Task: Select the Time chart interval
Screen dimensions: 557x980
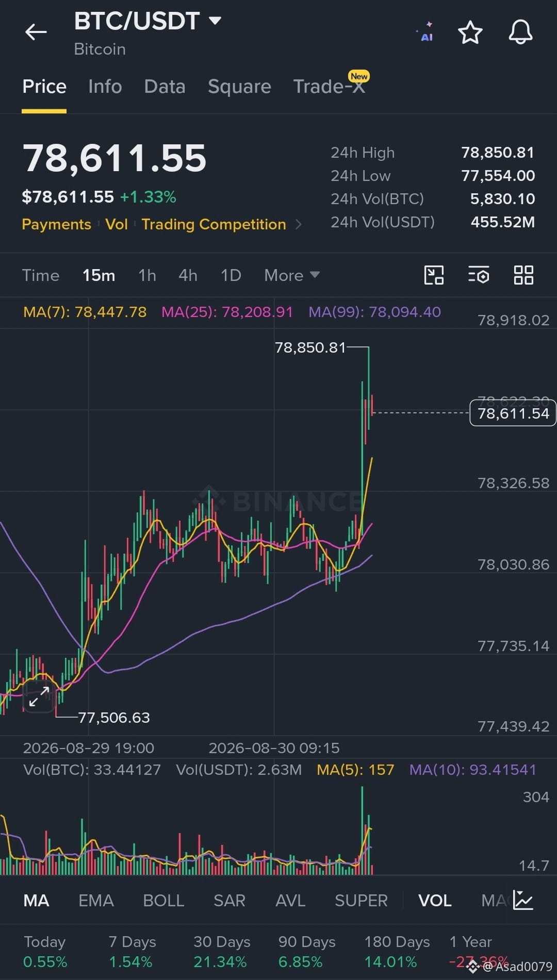Action: coord(41,275)
